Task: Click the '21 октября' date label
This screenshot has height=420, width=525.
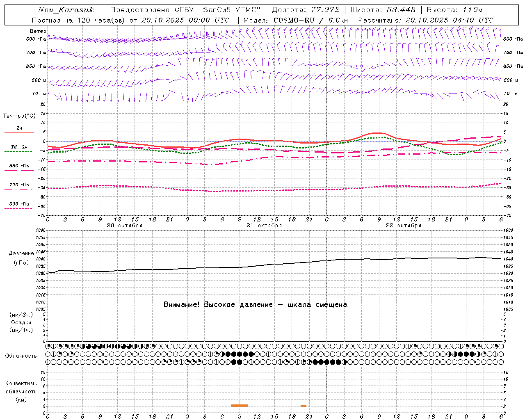Action: tap(264, 226)
